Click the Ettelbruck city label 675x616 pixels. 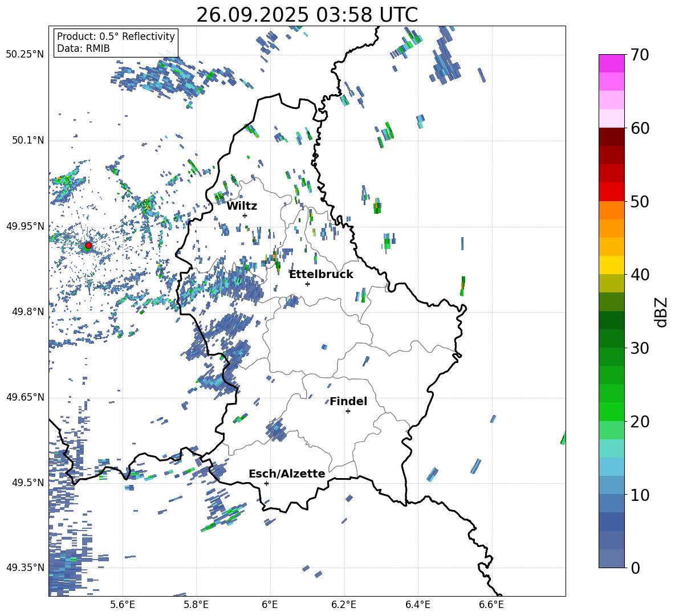pos(321,275)
